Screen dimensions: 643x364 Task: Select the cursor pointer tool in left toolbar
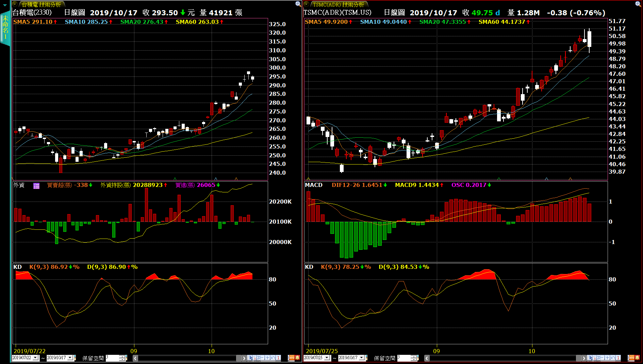click(x=250, y=358)
